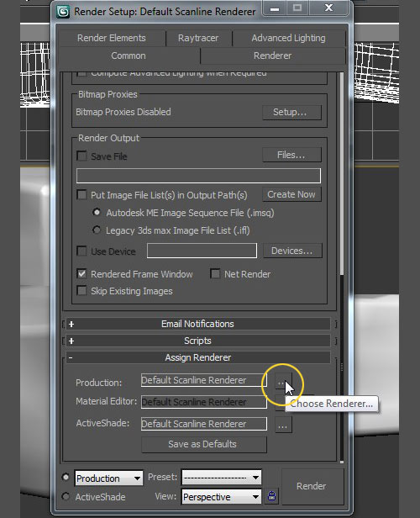The image size is (420, 518).
Task: Enable the Save File checkbox
Action: [x=81, y=156]
